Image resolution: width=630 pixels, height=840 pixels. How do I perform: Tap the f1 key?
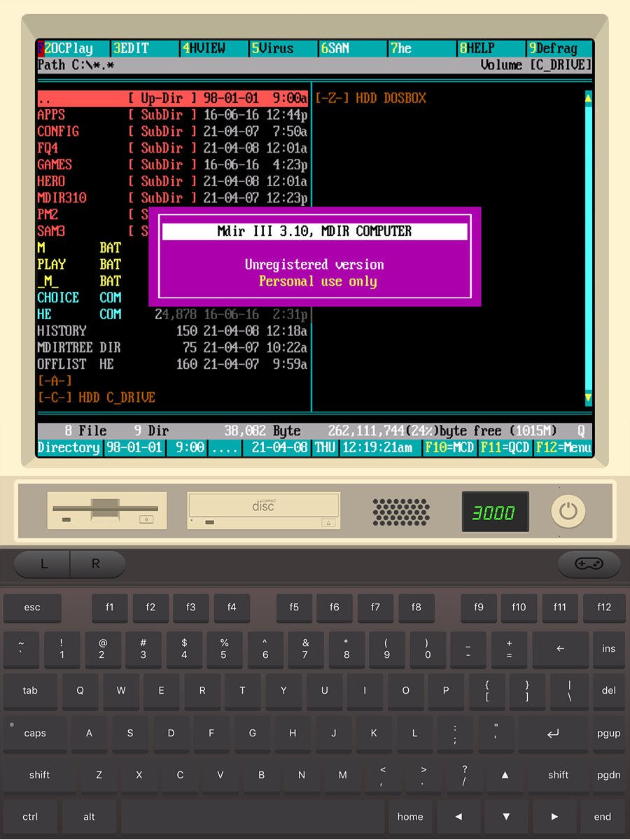coord(110,608)
